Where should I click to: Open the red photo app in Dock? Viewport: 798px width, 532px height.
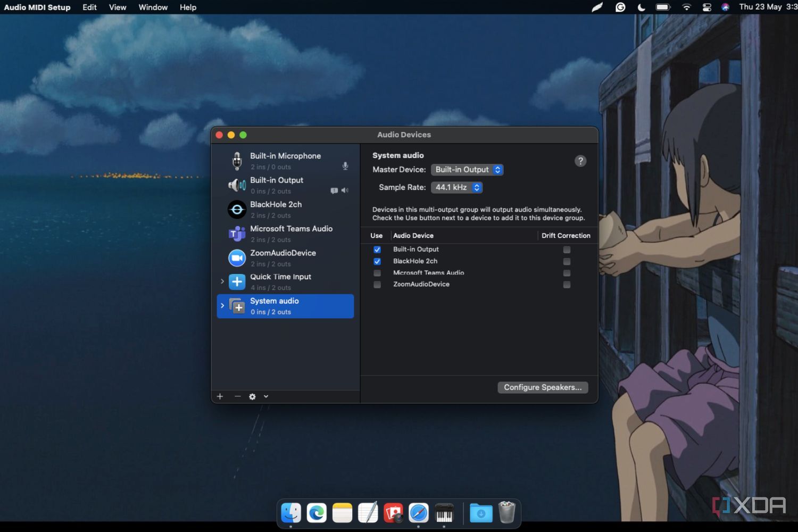click(393, 513)
